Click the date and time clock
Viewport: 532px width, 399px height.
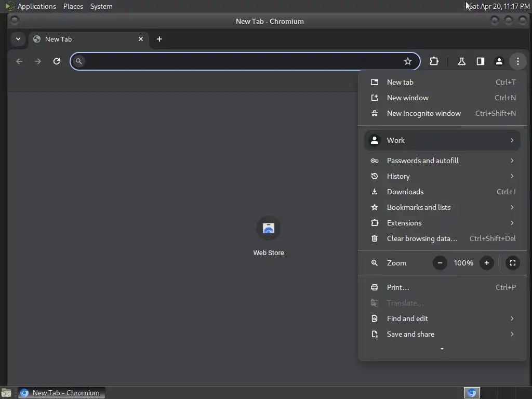(x=499, y=6)
